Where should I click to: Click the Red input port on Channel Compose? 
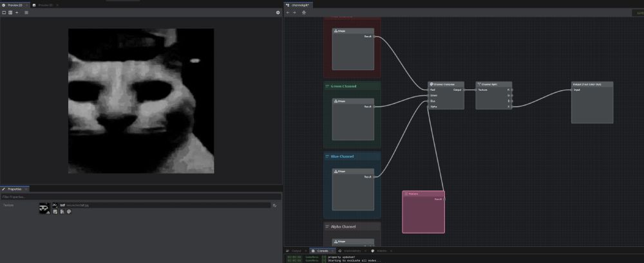(428, 90)
